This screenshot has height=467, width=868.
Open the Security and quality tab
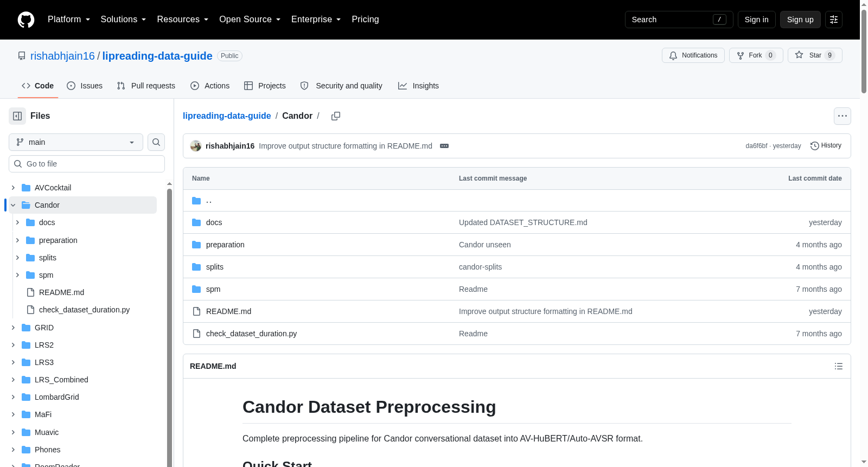click(x=341, y=86)
